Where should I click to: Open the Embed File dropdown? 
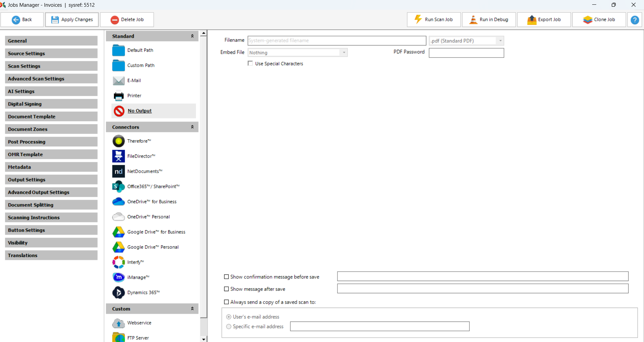(344, 53)
